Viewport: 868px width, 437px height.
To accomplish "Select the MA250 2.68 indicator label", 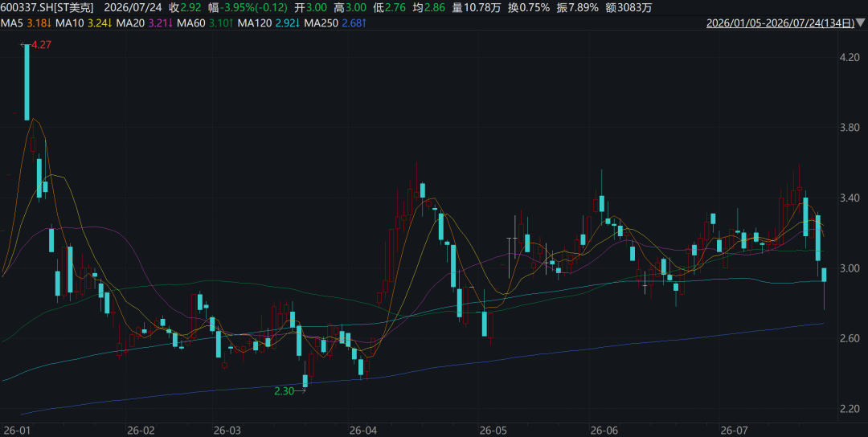I will point(335,22).
